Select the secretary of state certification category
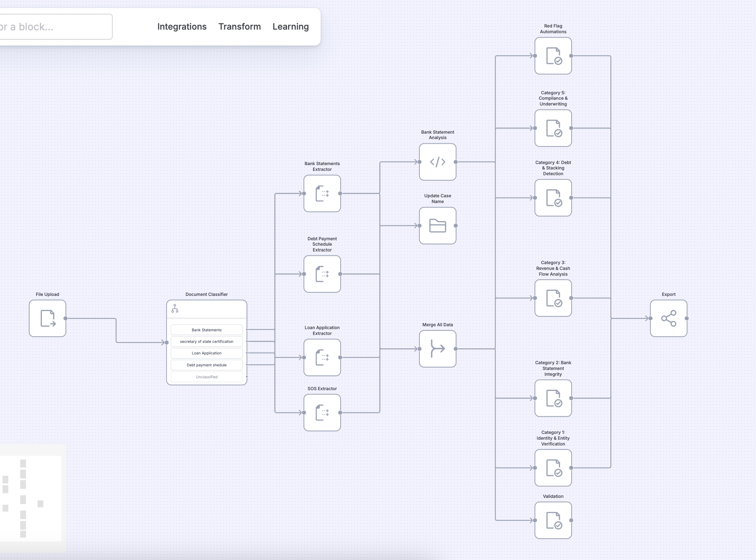Screen dimensions: 756x560 point(207,341)
